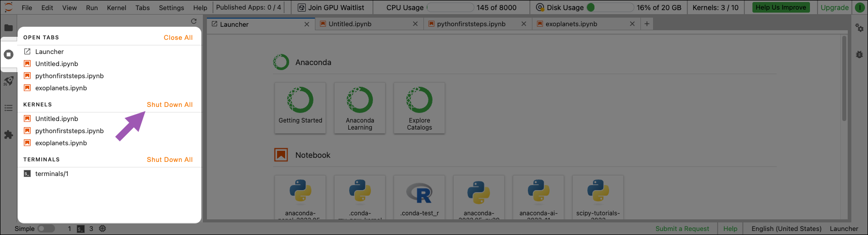The image size is (868, 235).
Task: Click the CPU Usage progress bar
Action: point(450,8)
